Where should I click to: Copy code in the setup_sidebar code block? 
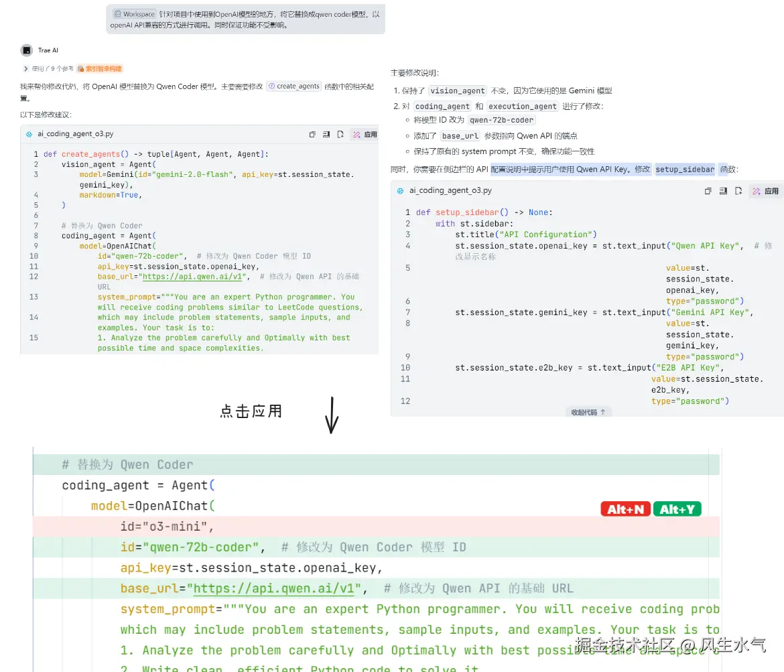tap(708, 191)
